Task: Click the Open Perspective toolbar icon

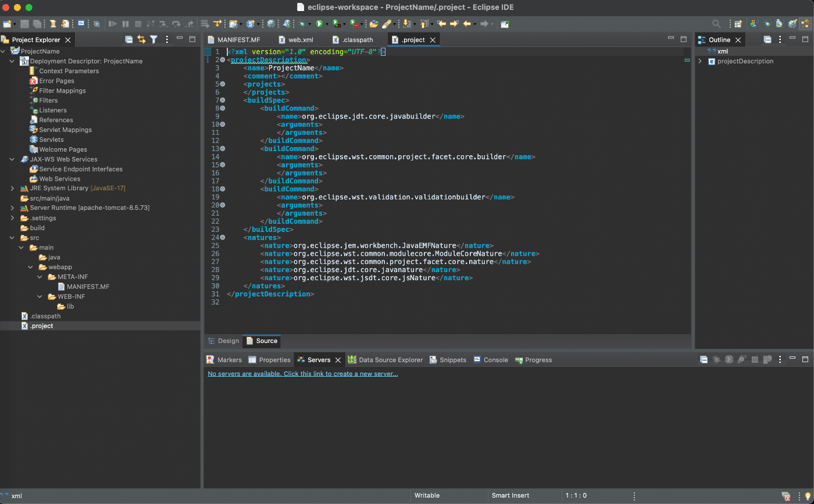Action: (738, 24)
